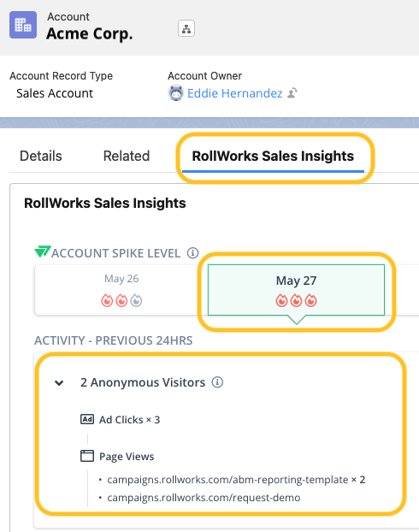Click the change owner icon
Screen dimensions: 419x532
pyautogui.click(x=292, y=93)
